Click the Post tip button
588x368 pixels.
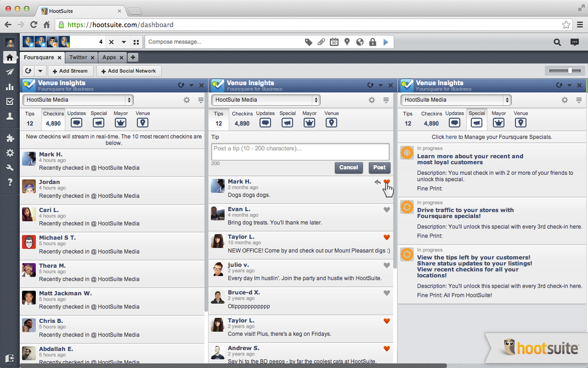click(379, 167)
